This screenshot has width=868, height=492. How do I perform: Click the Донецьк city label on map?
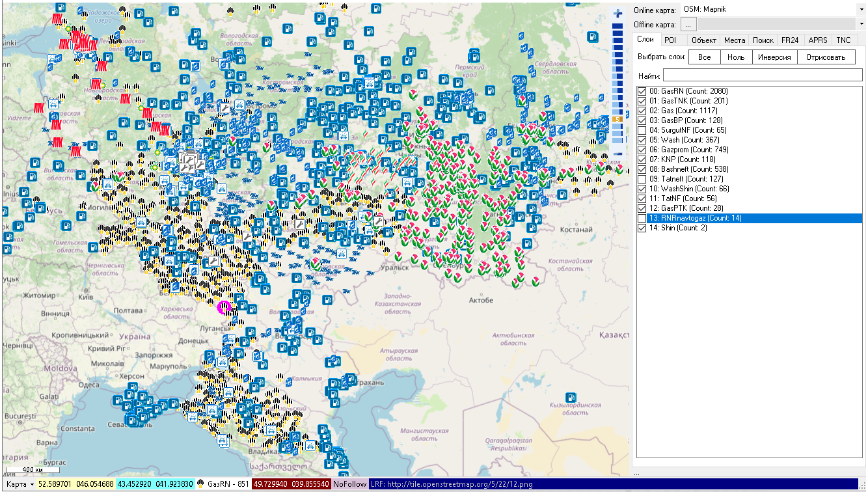click(x=195, y=340)
